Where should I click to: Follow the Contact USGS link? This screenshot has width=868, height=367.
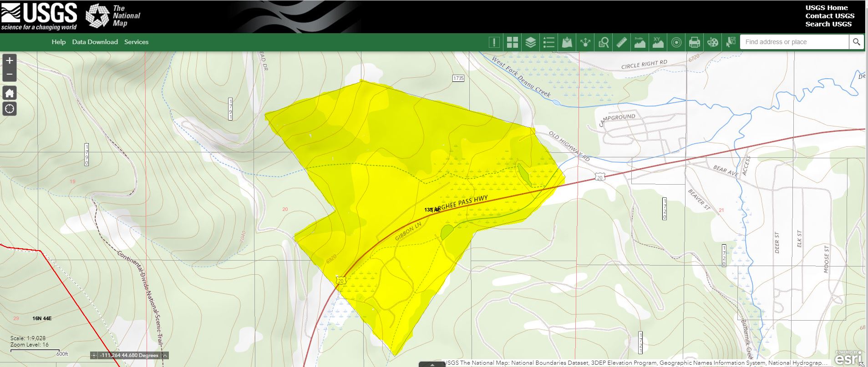[830, 16]
